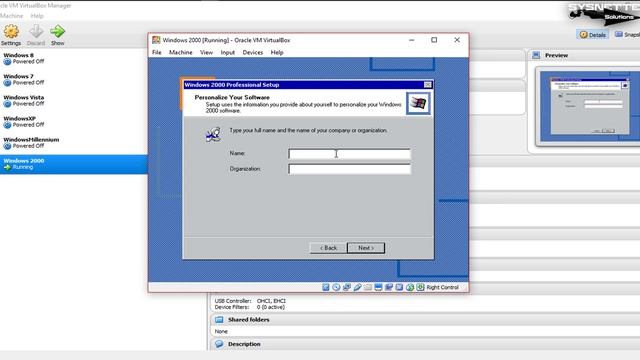Click the Next button in setup
This screenshot has height=360, width=640.
click(x=366, y=248)
